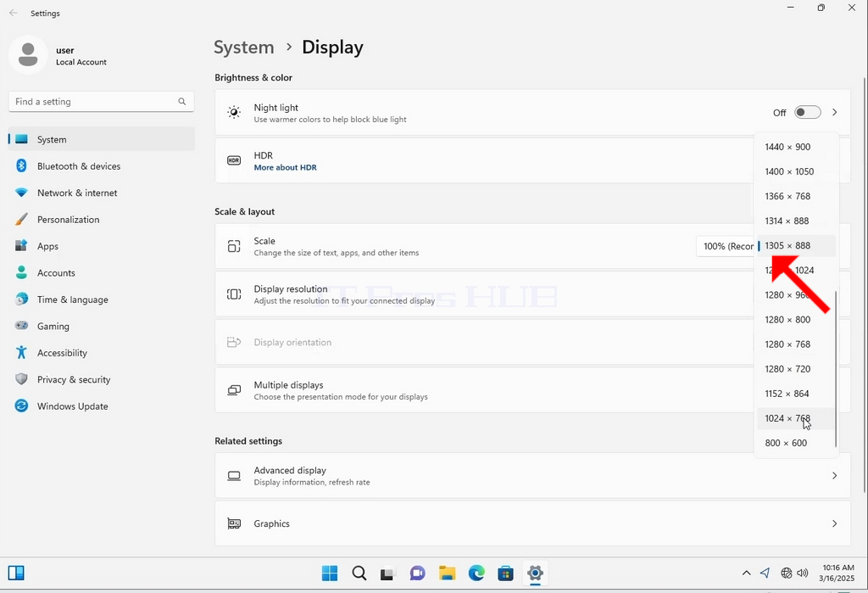Screen dimensions: 868x593
Task: Select the 1305 × 888 resolution option
Action: 795,245
